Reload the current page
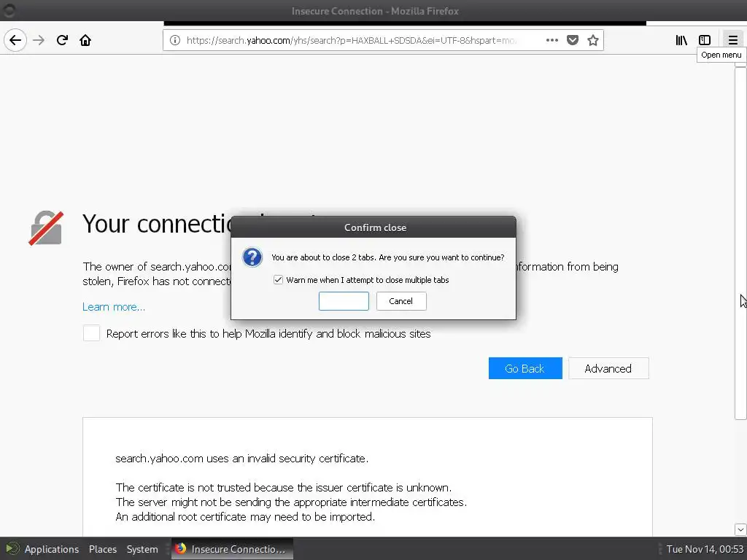 62,40
